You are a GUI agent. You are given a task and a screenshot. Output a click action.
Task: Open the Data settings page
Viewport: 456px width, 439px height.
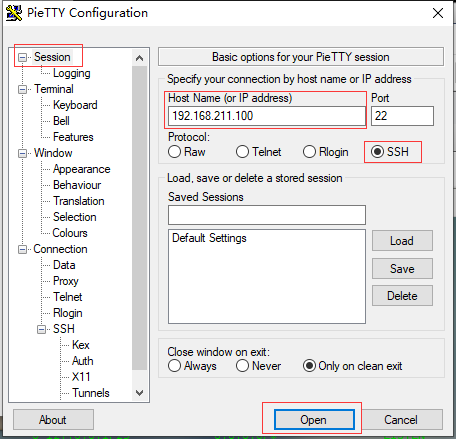click(x=64, y=265)
